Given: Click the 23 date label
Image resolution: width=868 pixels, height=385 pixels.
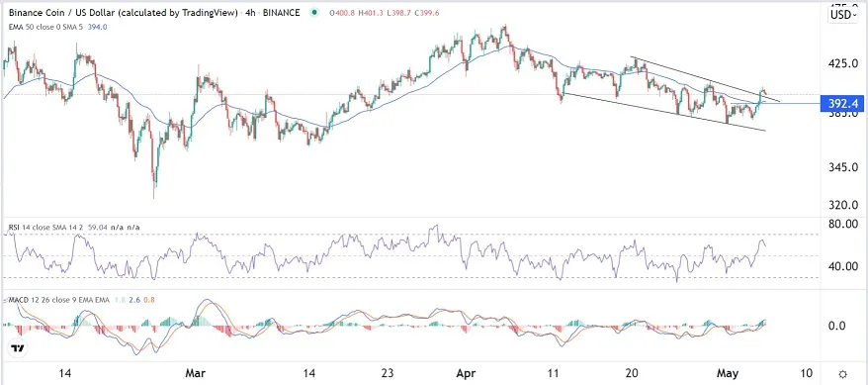Looking at the screenshot, I should [388, 372].
